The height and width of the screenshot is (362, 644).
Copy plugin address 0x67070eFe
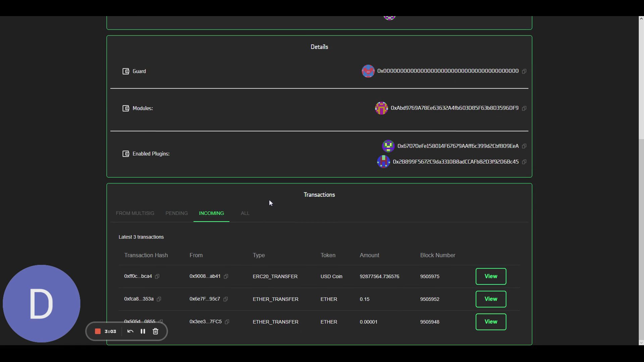(x=524, y=146)
